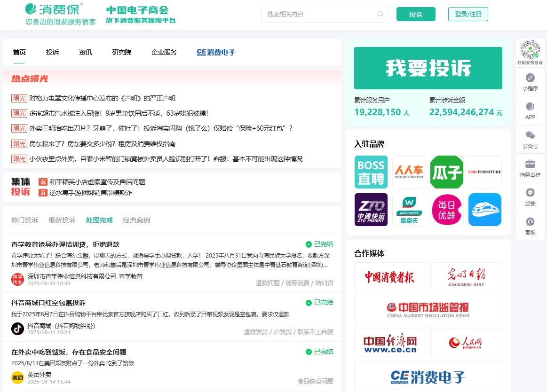The height and width of the screenshot is (392, 547).
Task: Click the 美团外卖 merchant name
Action: (x=40, y=375)
